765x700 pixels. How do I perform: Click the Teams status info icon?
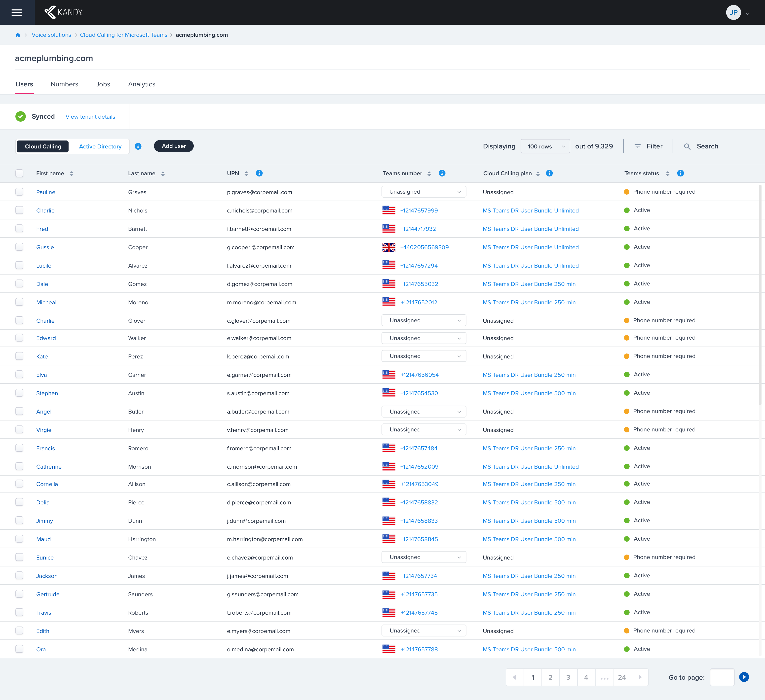coord(680,173)
